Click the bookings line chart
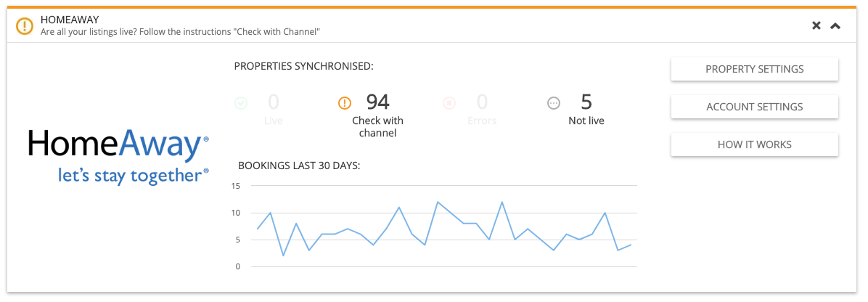The width and height of the screenshot is (868, 302). pos(444,227)
